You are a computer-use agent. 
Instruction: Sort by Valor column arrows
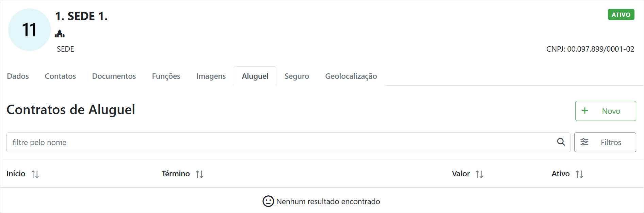[479, 174]
